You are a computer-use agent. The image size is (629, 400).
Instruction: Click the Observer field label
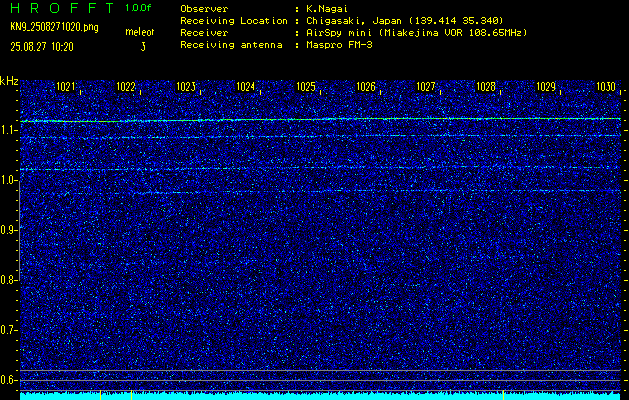204,9
